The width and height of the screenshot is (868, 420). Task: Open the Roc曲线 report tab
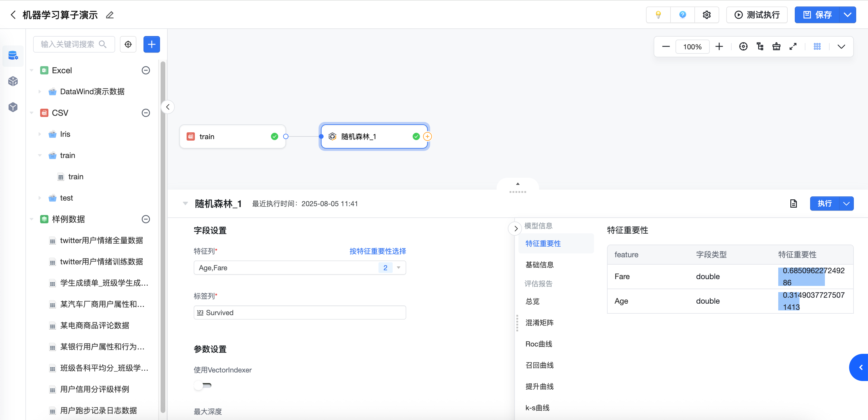click(x=539, y=344)
